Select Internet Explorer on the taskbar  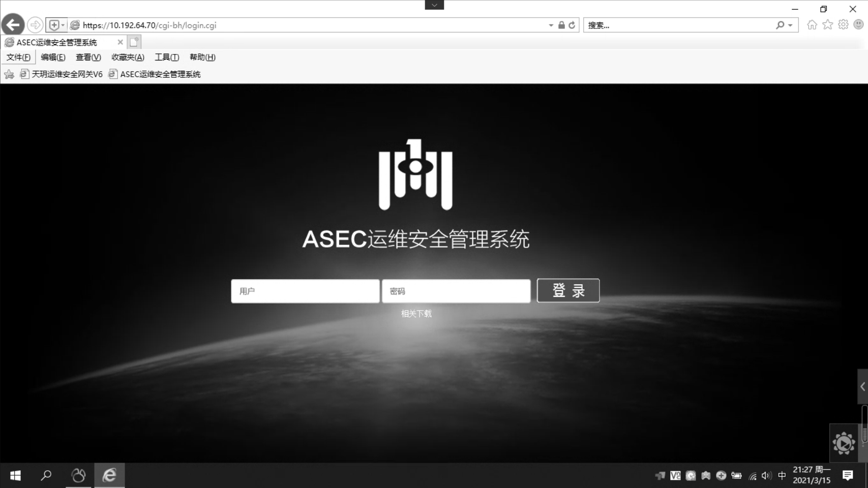109,475
